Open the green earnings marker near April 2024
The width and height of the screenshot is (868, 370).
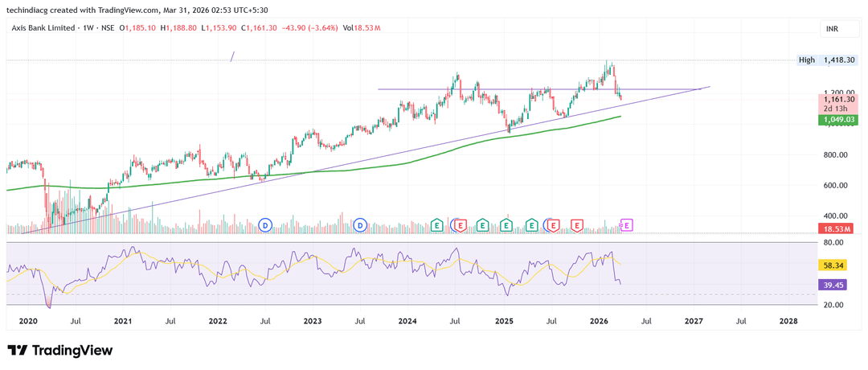(x=436, y=225)
